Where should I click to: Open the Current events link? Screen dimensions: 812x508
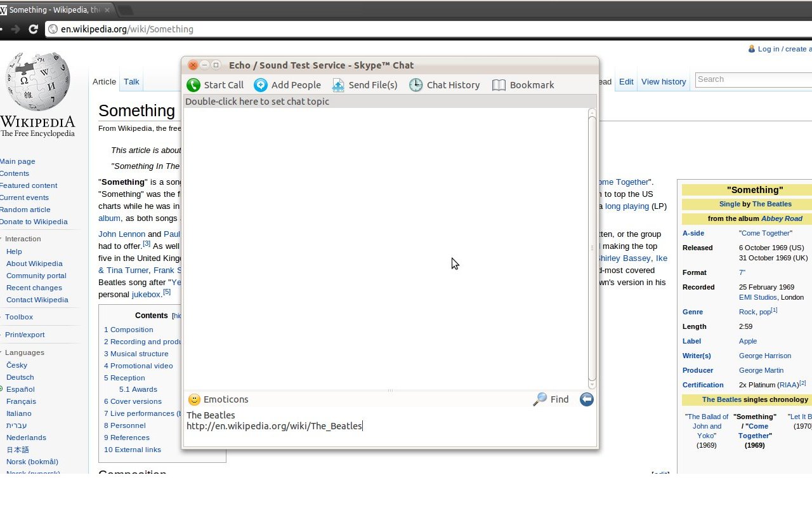(x=24, y=197)
